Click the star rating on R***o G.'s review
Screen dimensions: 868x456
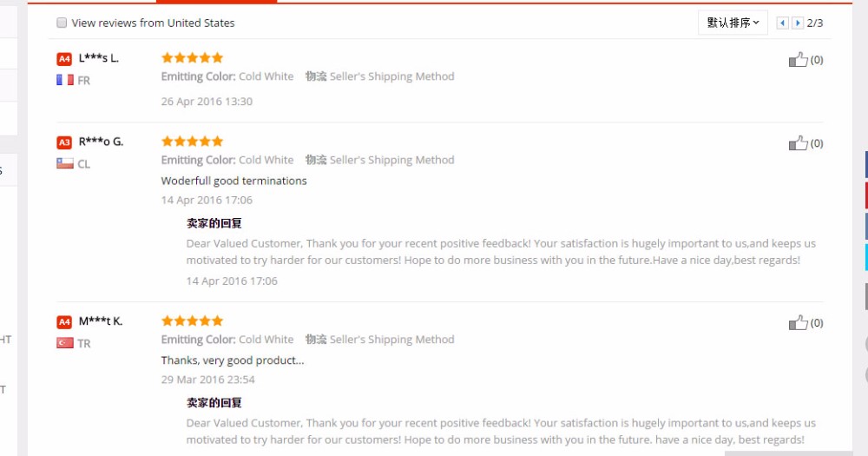(192, 141)
